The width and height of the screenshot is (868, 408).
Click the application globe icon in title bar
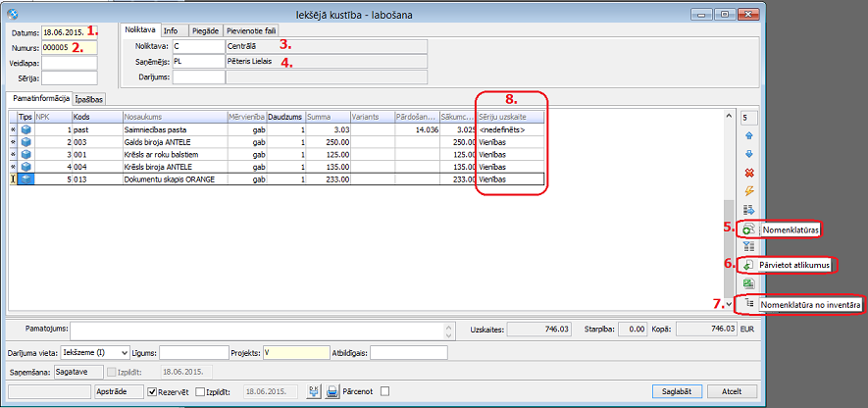(11, 14)
